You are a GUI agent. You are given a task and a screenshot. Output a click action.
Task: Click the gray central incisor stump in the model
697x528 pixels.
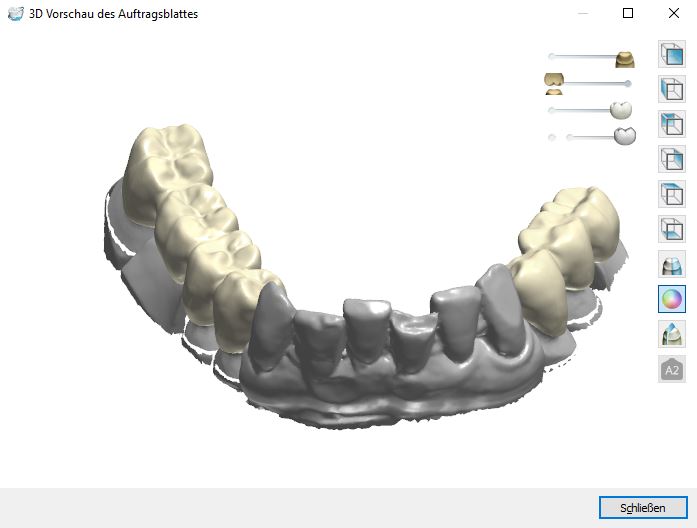pos(367,329)
